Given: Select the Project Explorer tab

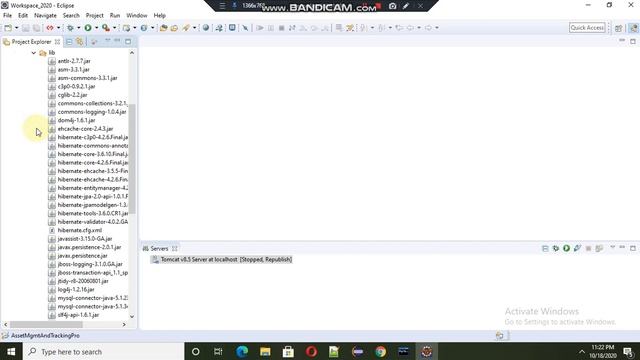Looking at the screenshot, I should pyautogui.click(x=31, y=42).
